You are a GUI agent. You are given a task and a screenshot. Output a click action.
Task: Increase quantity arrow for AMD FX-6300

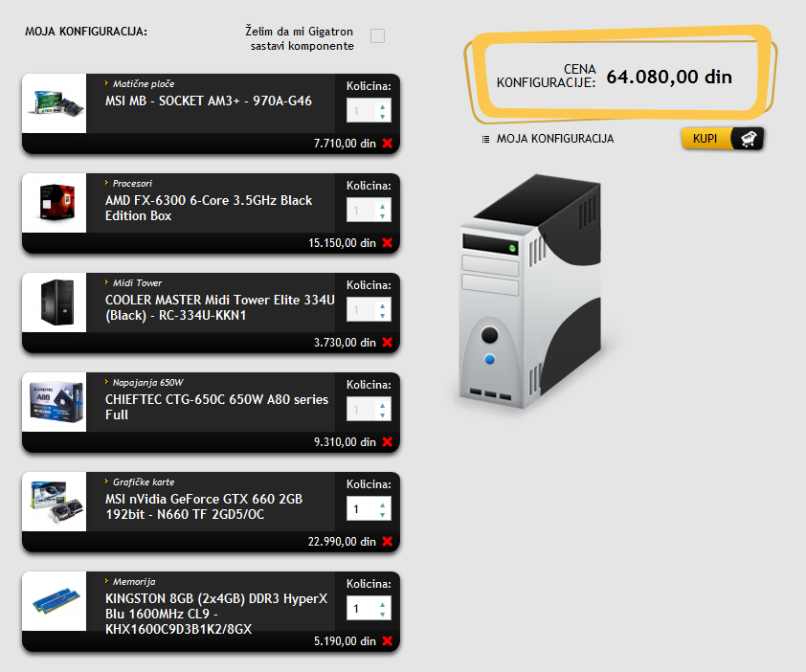[383, 206]
